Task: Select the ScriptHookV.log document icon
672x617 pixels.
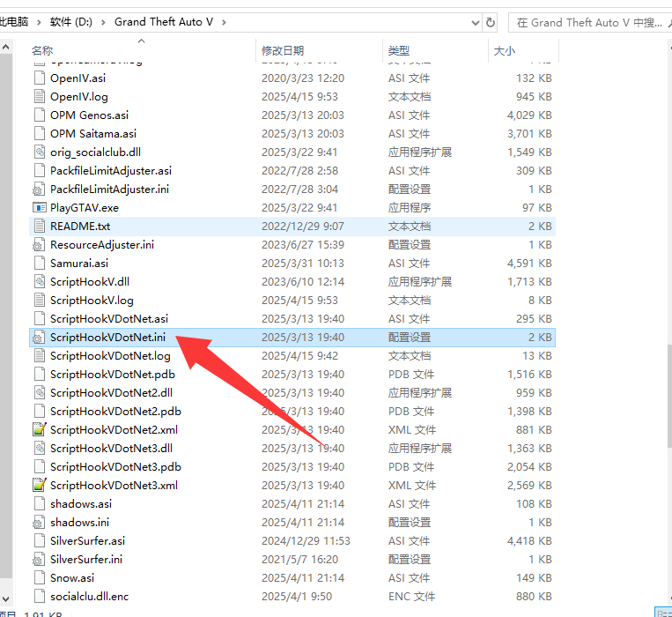Action: coord(40,301)
